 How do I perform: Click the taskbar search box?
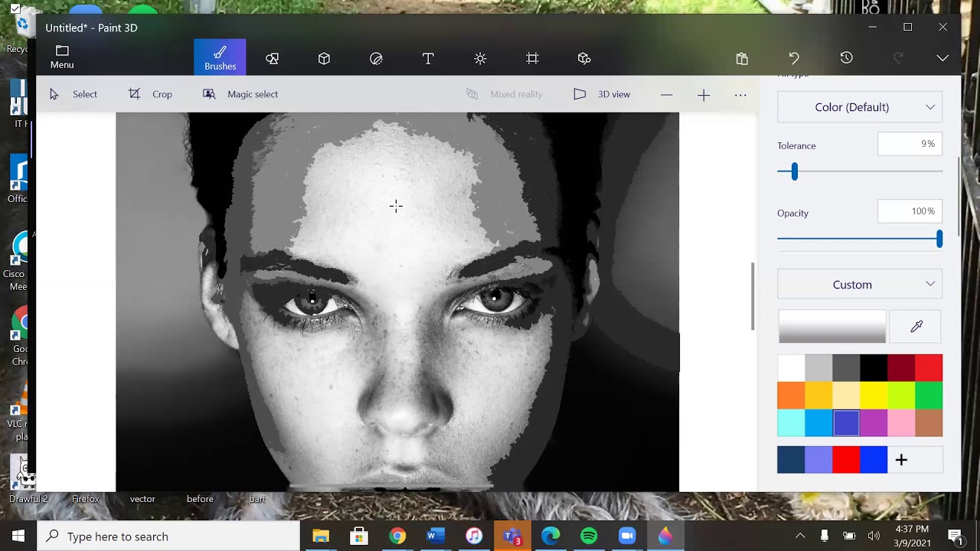168,536
